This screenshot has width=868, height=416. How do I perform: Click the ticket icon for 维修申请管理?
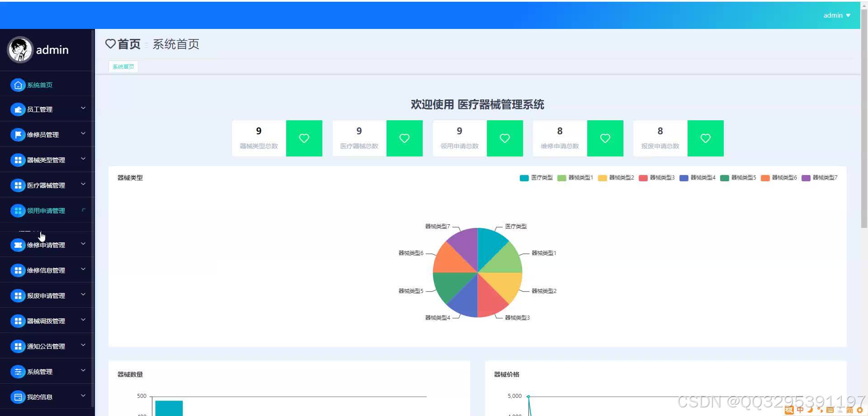click(18, 245)
